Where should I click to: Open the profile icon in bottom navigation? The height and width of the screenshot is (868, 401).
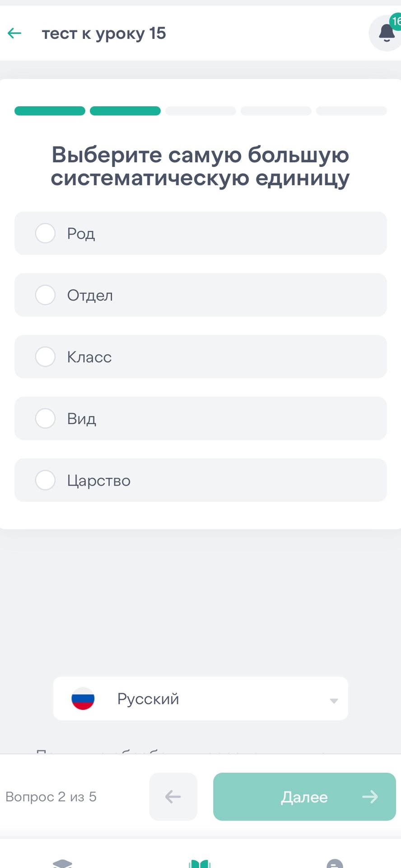pos(335,863)
